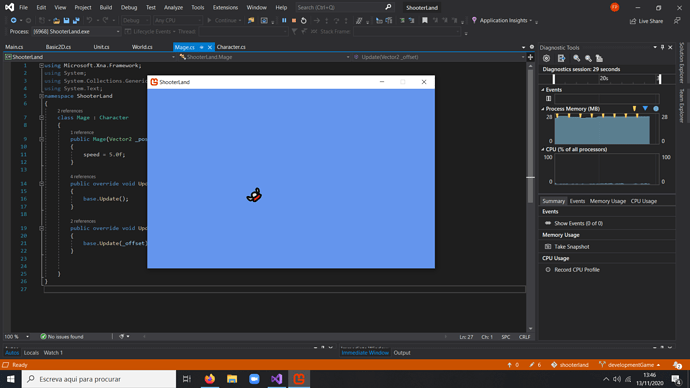Click Application Insights lightbulb icon
This screenshot has width=690, height=388.
coord(474,20)
